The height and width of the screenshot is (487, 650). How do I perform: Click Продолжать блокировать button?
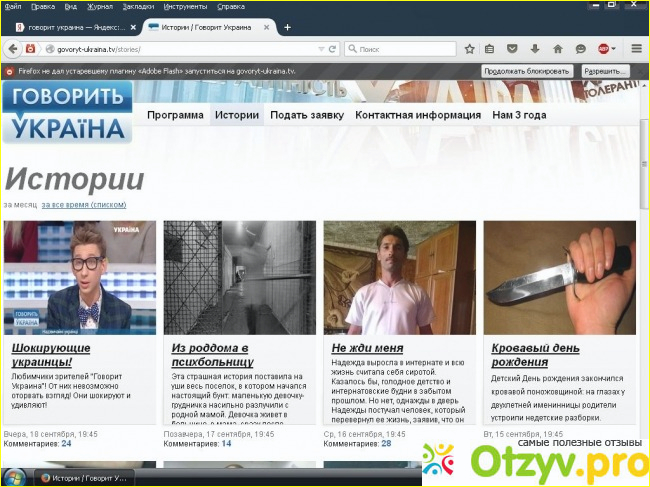tap(527, 71)
